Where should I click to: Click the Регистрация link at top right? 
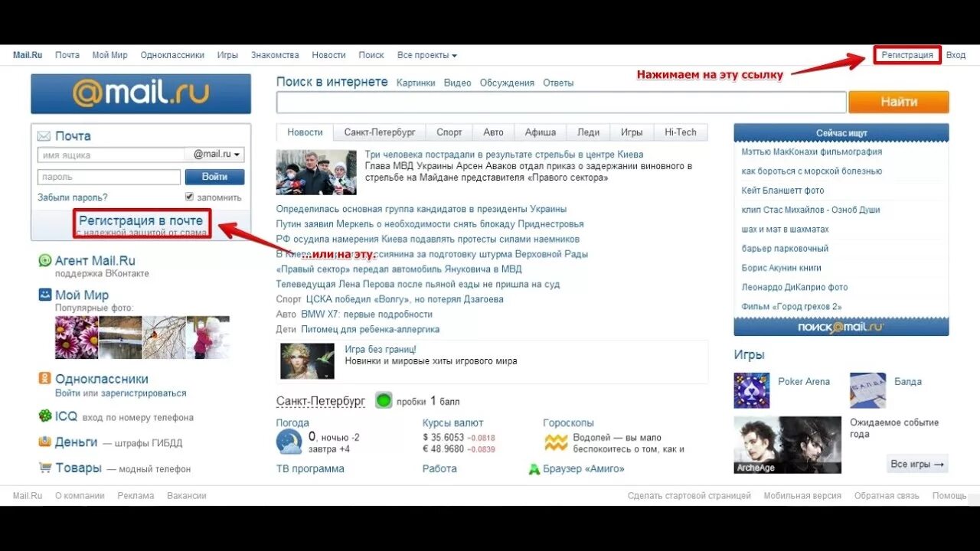(907, 55)
